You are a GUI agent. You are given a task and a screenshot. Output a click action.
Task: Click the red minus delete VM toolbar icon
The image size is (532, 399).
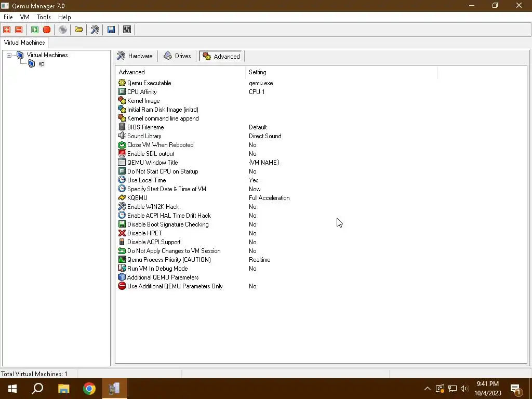tap(19, 30)
